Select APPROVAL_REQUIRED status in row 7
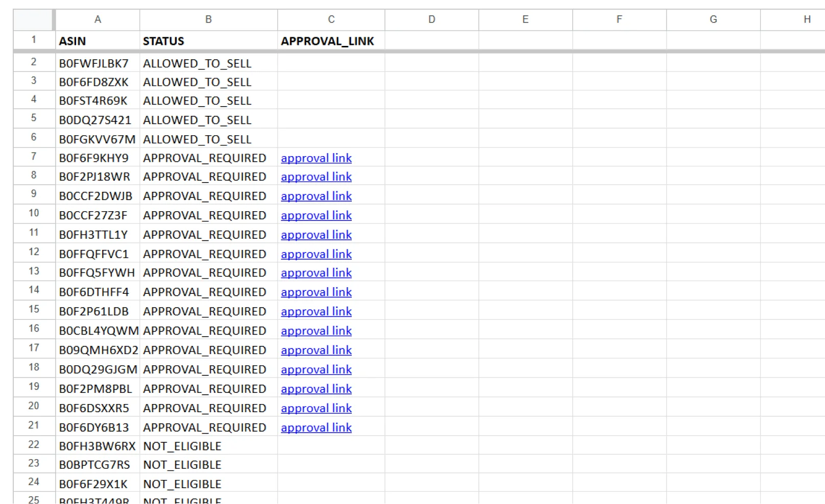825x504 pixels. 208,158
